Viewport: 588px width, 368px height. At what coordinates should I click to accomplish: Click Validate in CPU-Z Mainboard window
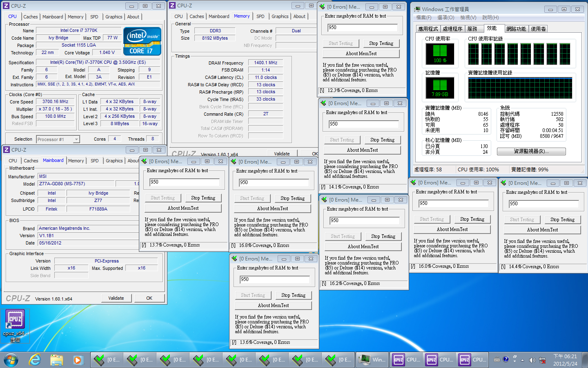(116, 298)
